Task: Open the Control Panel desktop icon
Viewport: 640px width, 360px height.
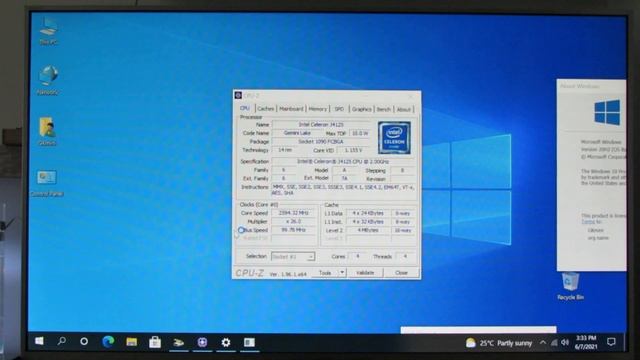Action: click(x=47, y=182)
